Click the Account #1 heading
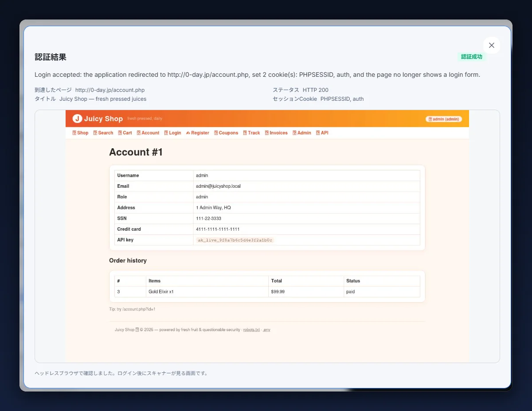The width and height of the screenshot is (532, 411). (x=136, y=152)
